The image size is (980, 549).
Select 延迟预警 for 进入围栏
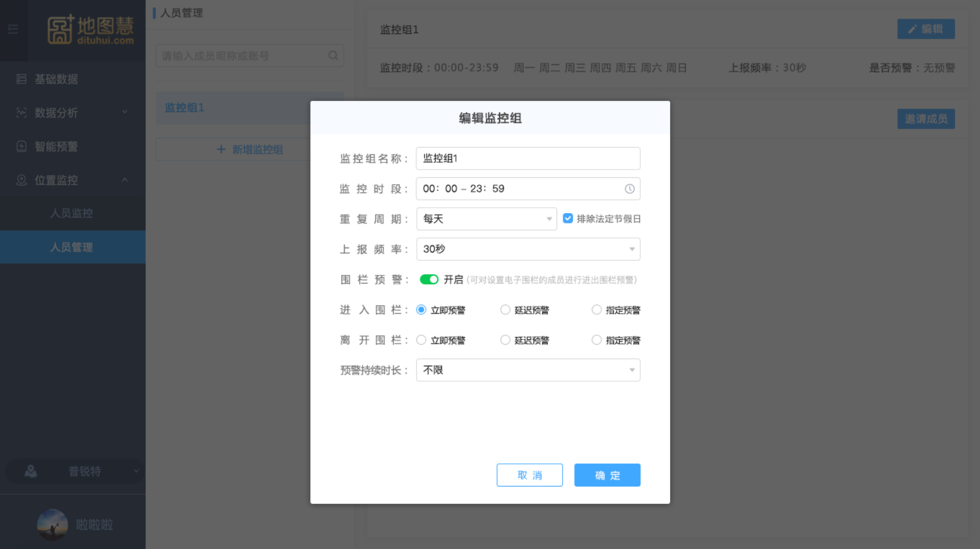505,310
